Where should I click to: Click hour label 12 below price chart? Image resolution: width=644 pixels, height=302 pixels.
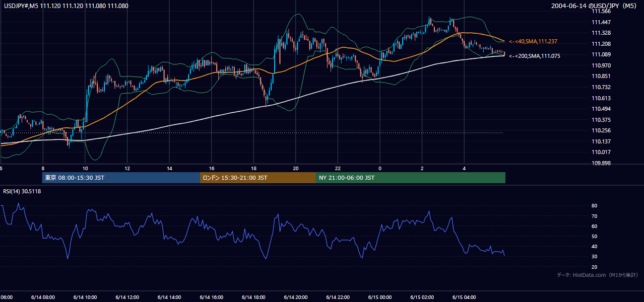(127, 169)
